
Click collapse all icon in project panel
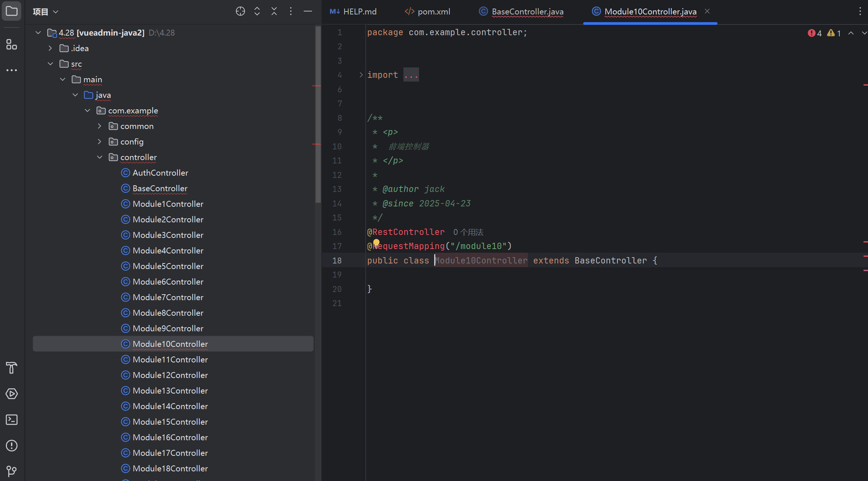[x=274, y=11]
